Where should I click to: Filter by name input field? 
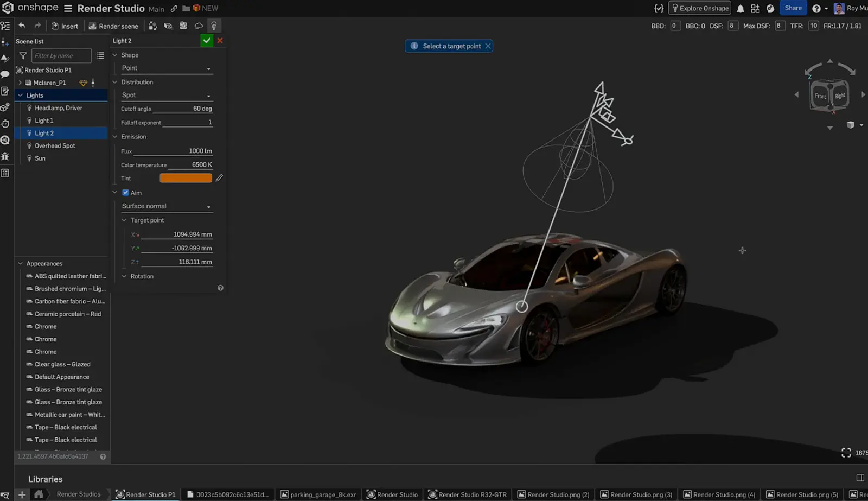point(61,55)
